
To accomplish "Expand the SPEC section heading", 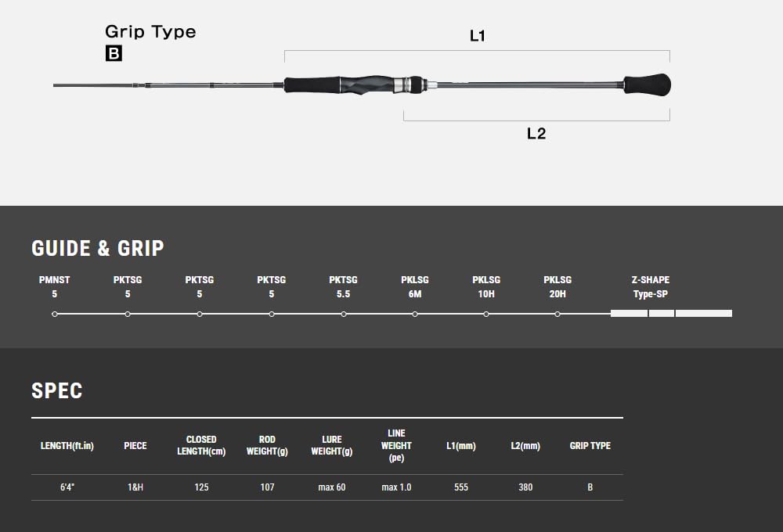I will (57, 391).
